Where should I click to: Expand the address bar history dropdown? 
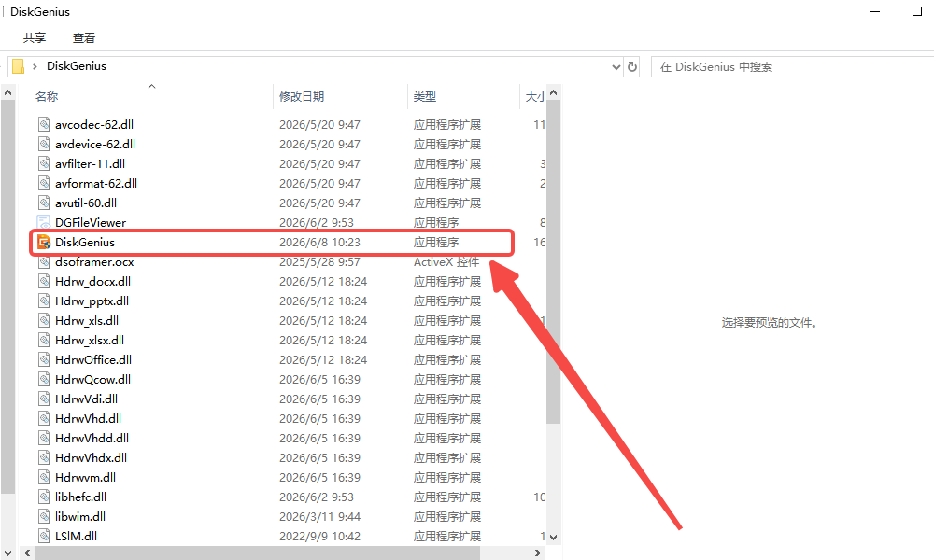coord(616,67)
